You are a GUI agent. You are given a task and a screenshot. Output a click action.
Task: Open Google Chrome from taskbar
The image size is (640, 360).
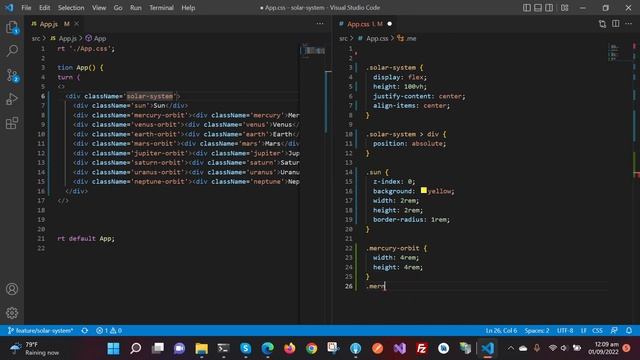click(x=311, y=348)
